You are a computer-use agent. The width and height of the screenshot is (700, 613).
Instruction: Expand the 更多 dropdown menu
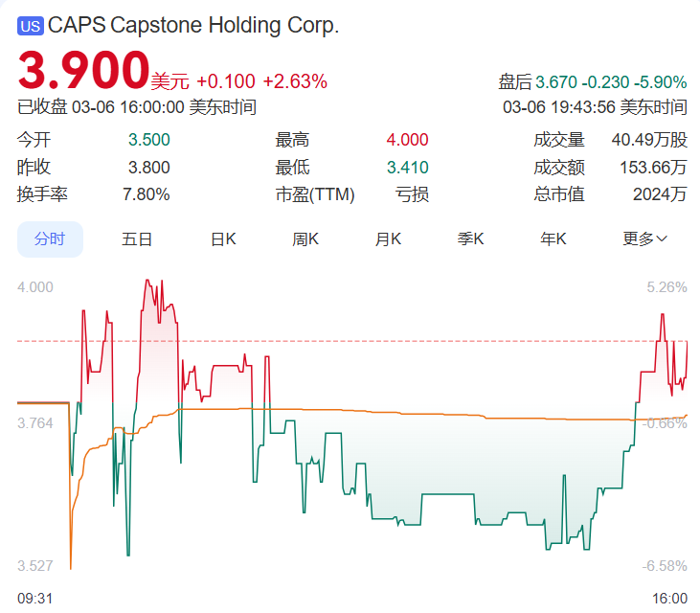pos(644,239)
